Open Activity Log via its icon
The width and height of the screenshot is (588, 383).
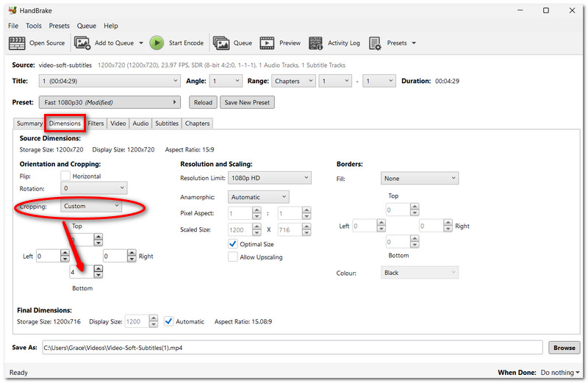point(315,43)
